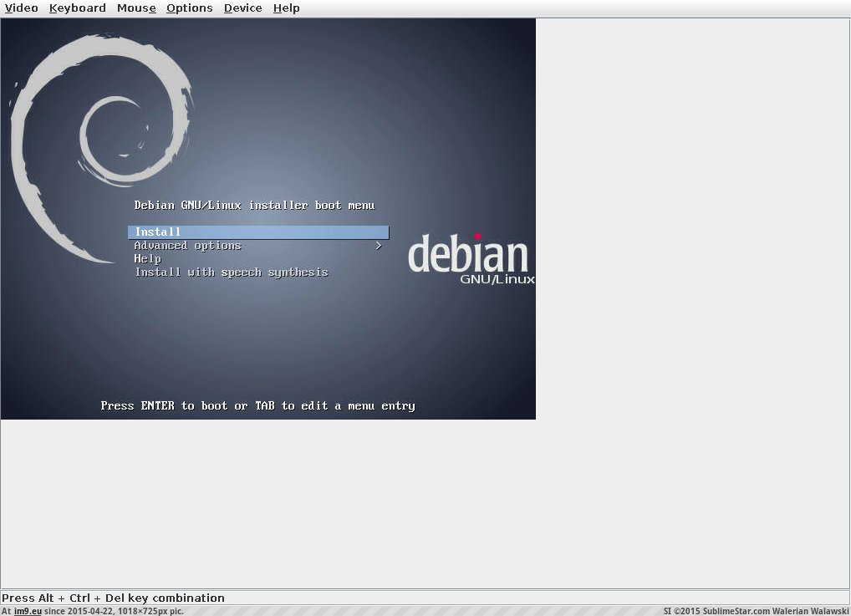Open the Video menu
The height and width of the screenshot is (616, 851).
(22, 8)
